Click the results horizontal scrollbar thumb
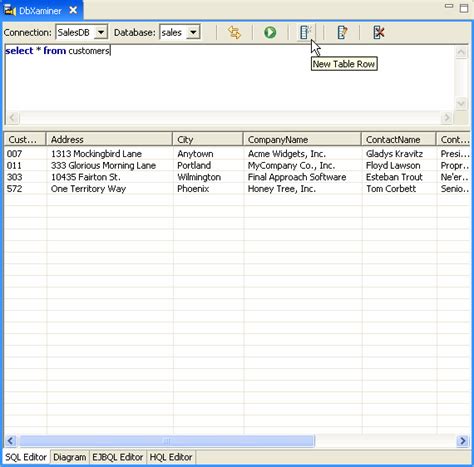The height and width of the screenshot is (467, 474). click(x=167, y=441)
